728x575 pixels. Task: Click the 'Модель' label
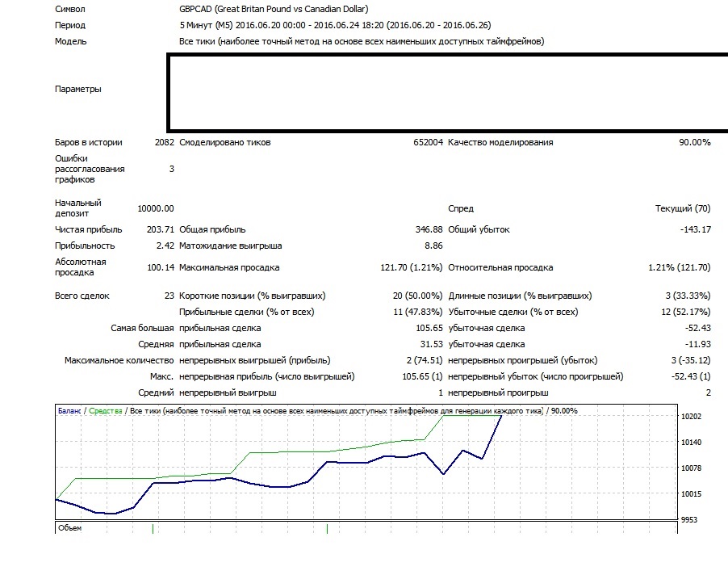coord(70,41)
